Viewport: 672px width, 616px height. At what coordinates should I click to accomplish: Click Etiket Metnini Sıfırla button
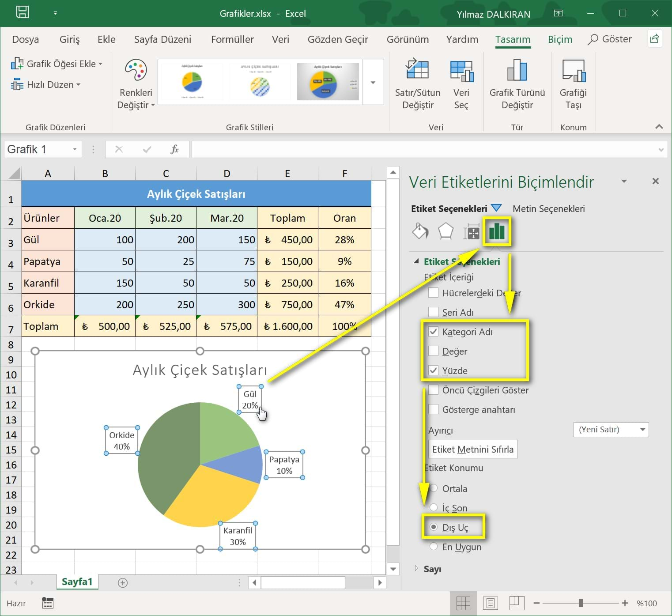473,449
